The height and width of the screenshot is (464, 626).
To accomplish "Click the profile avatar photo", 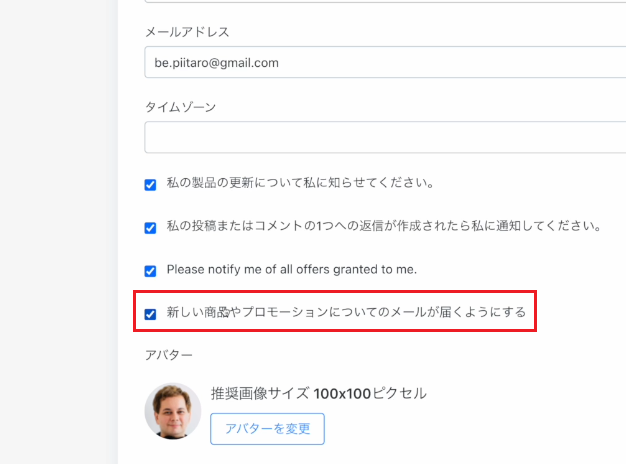I will click(x=173, y=411).
